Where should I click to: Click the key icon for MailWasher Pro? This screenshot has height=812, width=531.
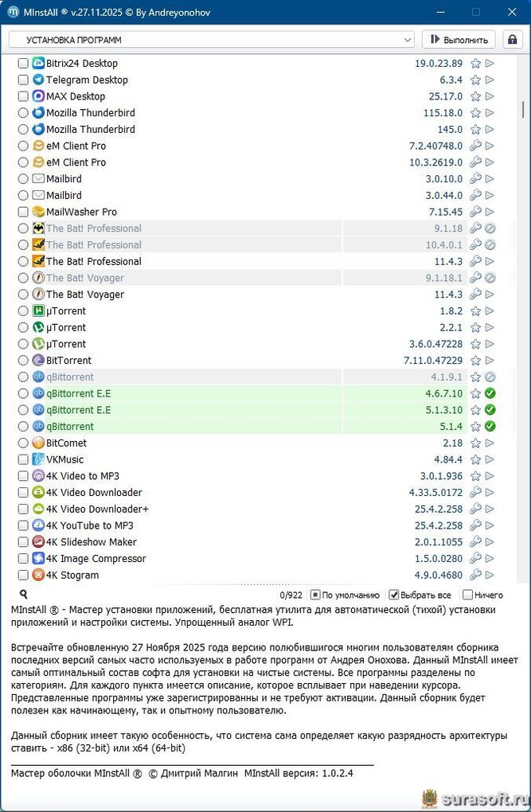click(x=475, y=212)
